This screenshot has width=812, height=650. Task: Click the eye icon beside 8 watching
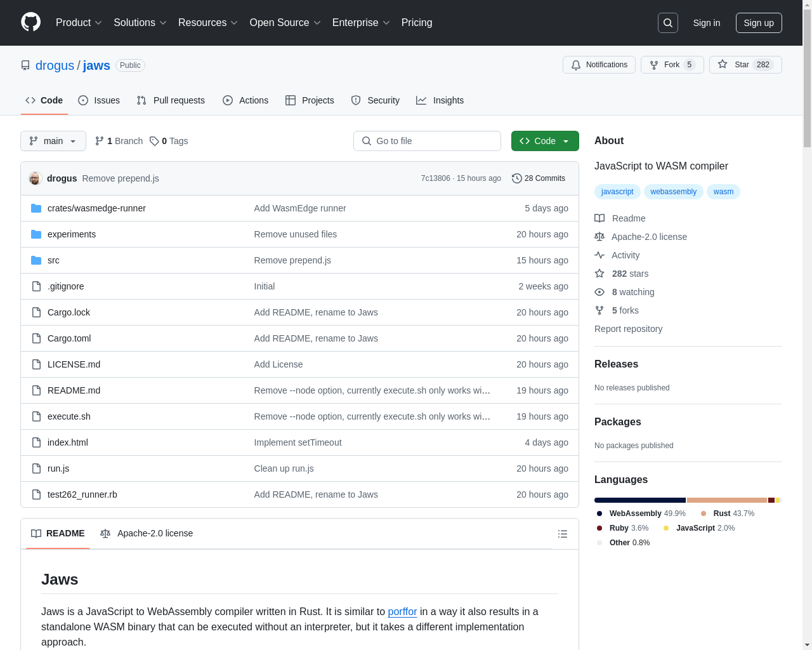(x=599, y=292)
